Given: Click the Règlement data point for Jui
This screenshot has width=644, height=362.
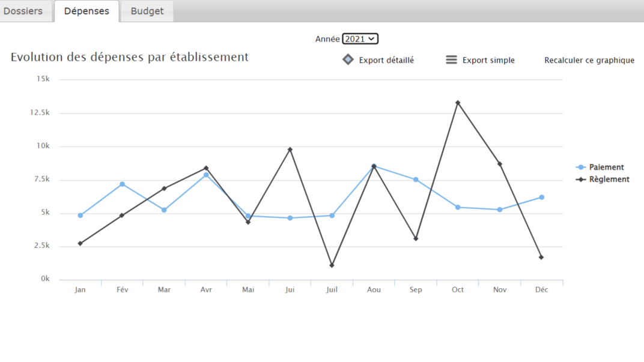Looking at the screenshot, I should [290, 150].
